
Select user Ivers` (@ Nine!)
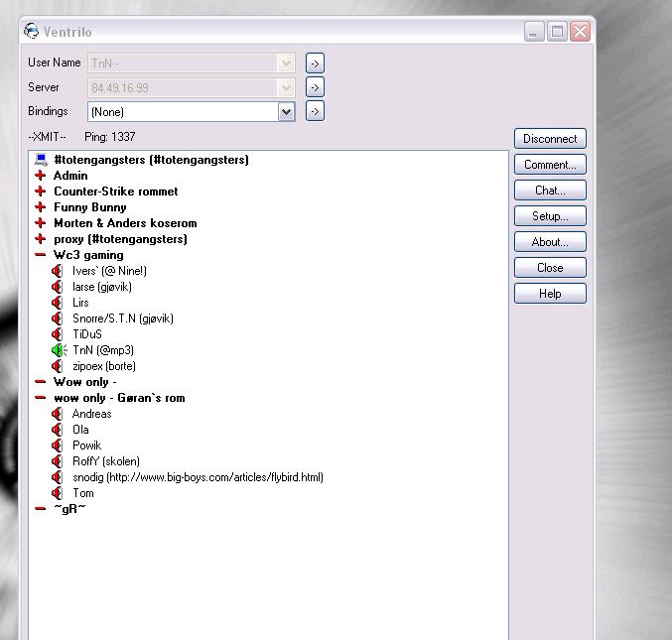click(109, 271)
